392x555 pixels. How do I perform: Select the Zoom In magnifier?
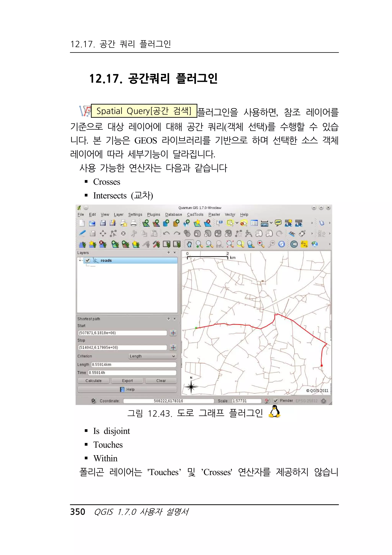[199, 244]
